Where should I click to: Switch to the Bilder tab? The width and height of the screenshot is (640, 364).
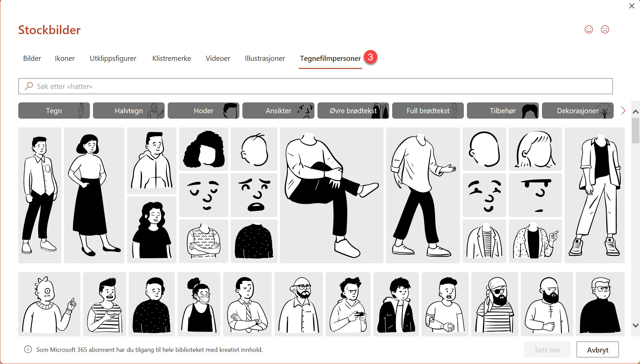[32, 58]
